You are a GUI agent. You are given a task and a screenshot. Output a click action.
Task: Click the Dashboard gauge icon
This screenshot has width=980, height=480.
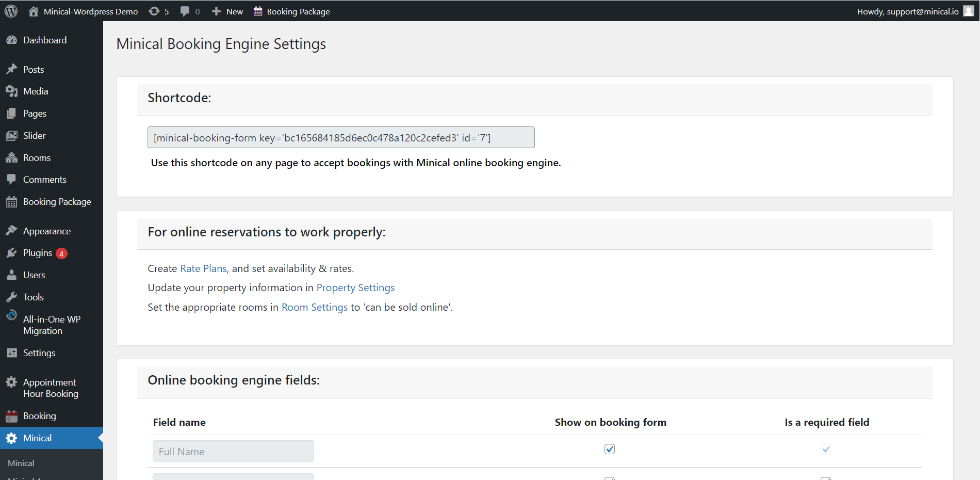pos(11,40)
